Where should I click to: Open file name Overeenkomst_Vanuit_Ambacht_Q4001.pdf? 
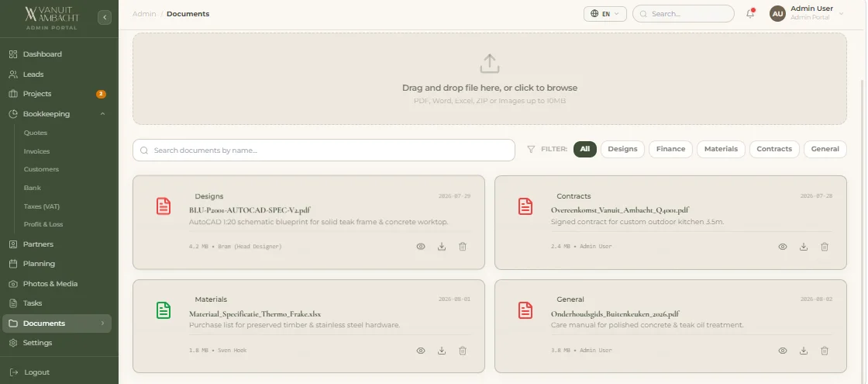[x=620, y=210]
